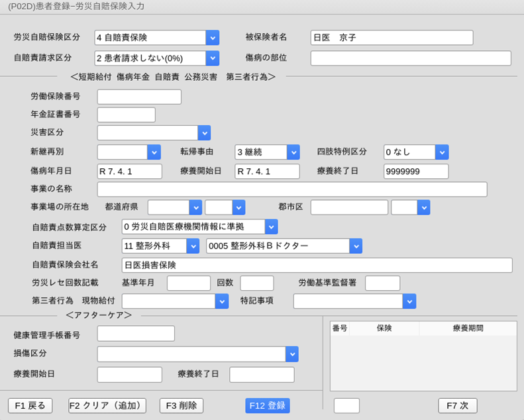Screen dimensions: 524x420
Task: Open the 労災自賠保険区分 dropdown
Action: click(212, 38)
